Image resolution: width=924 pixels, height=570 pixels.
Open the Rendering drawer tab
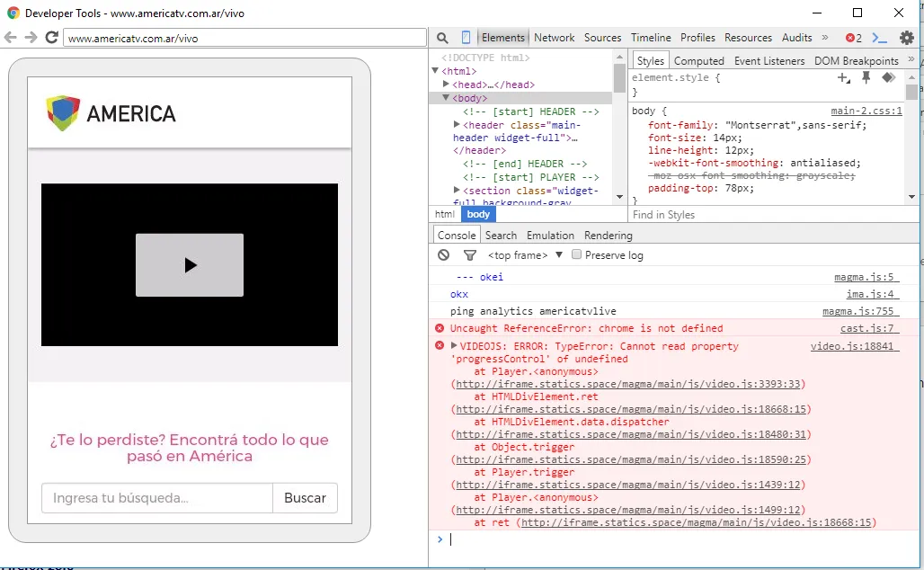coord(609,236)
